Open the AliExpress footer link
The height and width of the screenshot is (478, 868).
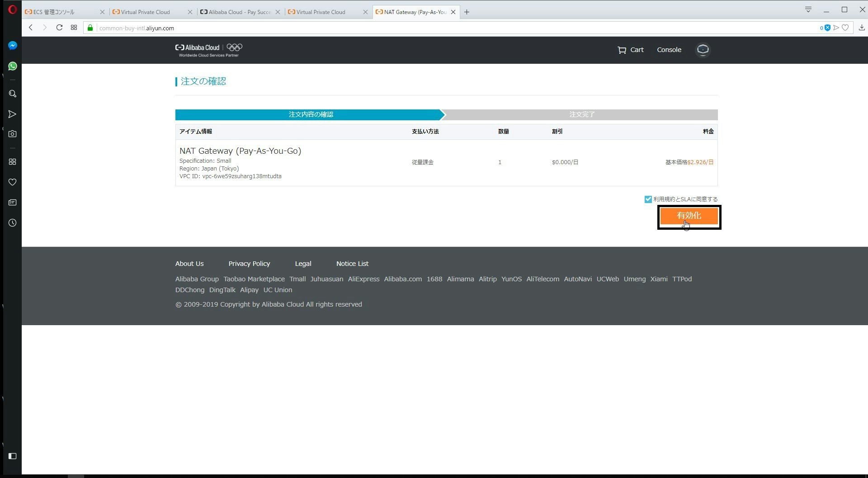click(x=363, y=279)
